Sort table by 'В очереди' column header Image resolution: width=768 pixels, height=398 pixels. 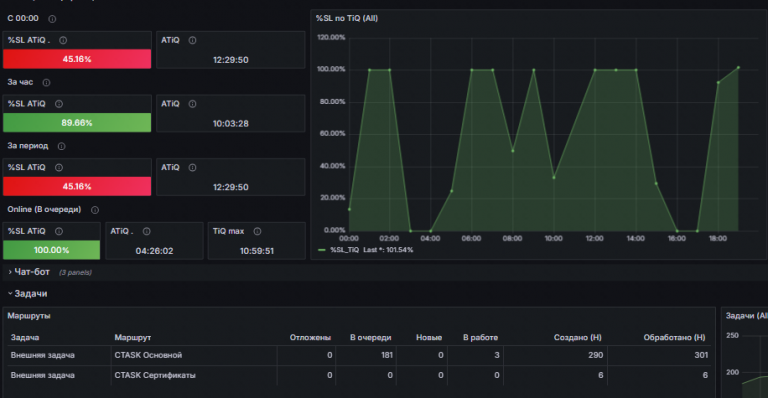coord(370,338)
